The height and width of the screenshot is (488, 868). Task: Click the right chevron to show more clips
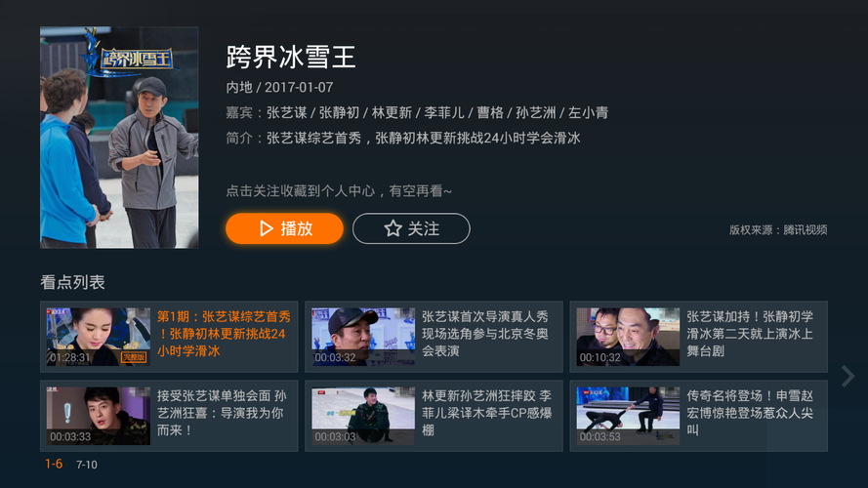[847, 376]
